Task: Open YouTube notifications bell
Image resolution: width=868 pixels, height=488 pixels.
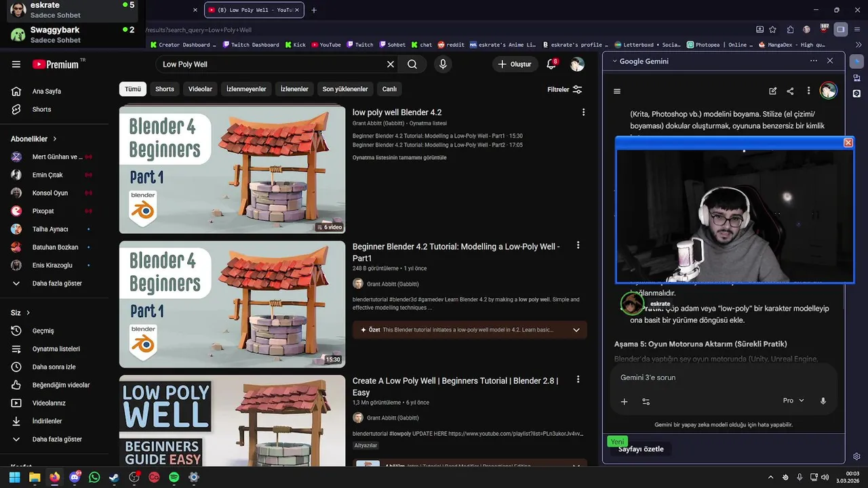Action: pos(551,64)
